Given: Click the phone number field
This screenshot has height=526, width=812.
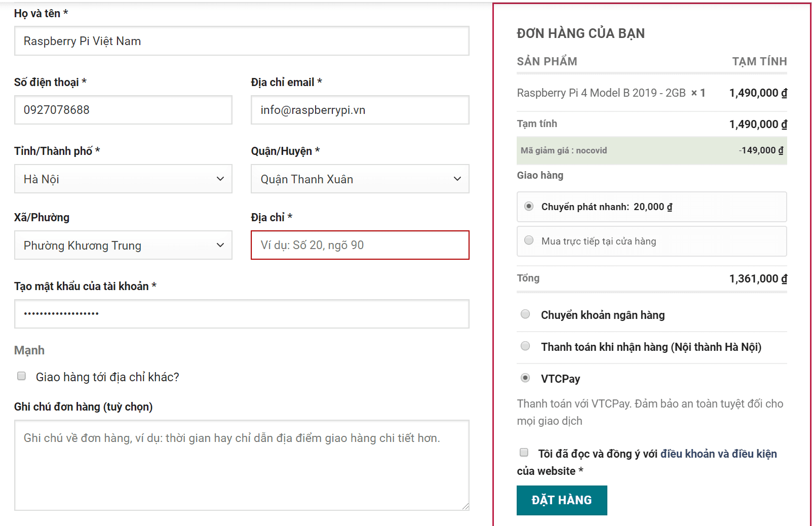Looking at the screenshot, I should [123, 110].
